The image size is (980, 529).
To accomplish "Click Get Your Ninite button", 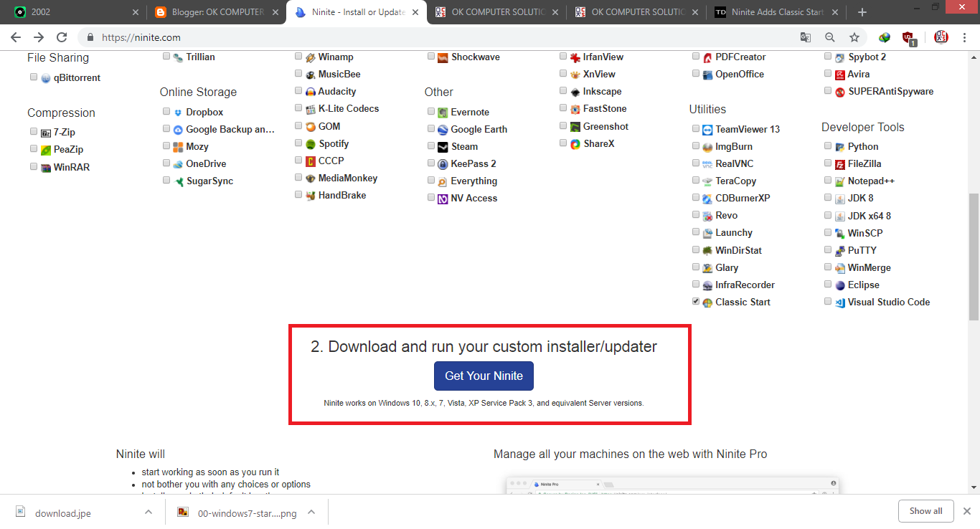I will [484, 376].
